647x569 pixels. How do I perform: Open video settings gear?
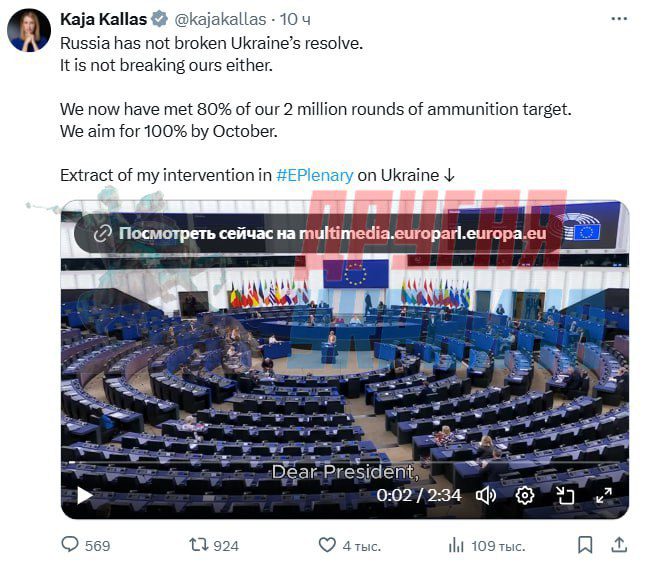pyautogui.click(x=525, y=495)
